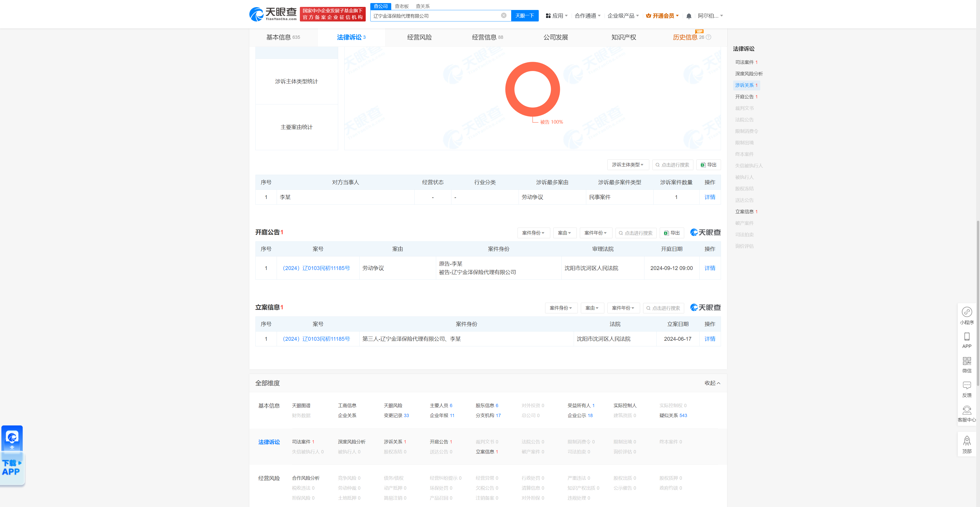This screenshot has height=507, width=980.
Task: Click the help icon beside 历史信息
Action: (708, 37)
